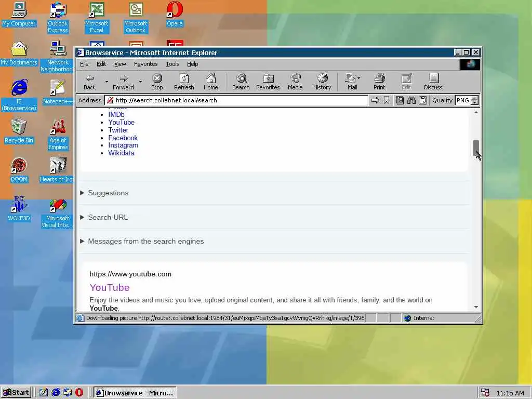Open the View menu
Screen dimensions: 532x399
[120, 64]
